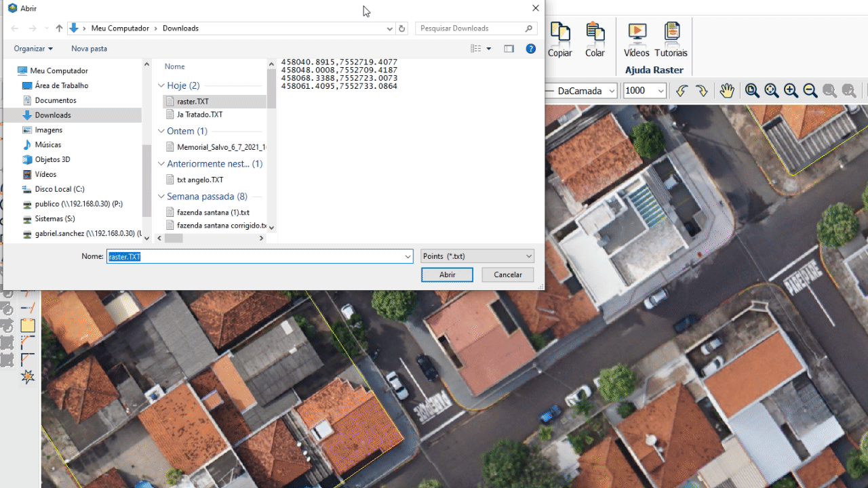Open the Organizar menu
The image size is (868, 488).
pyautogui.click(x=32, y=48)
